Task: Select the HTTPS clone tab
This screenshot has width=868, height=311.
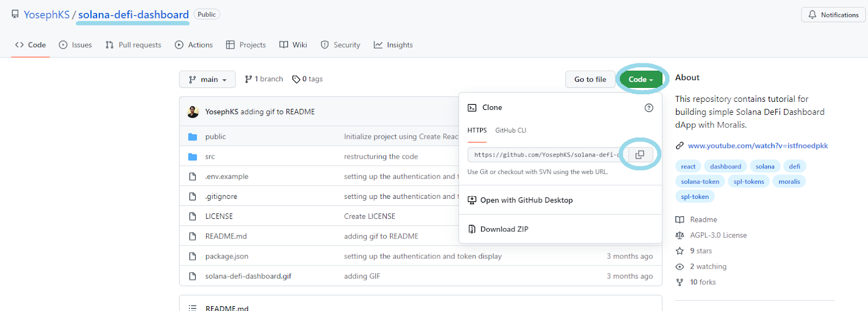Action: point(477,131)
